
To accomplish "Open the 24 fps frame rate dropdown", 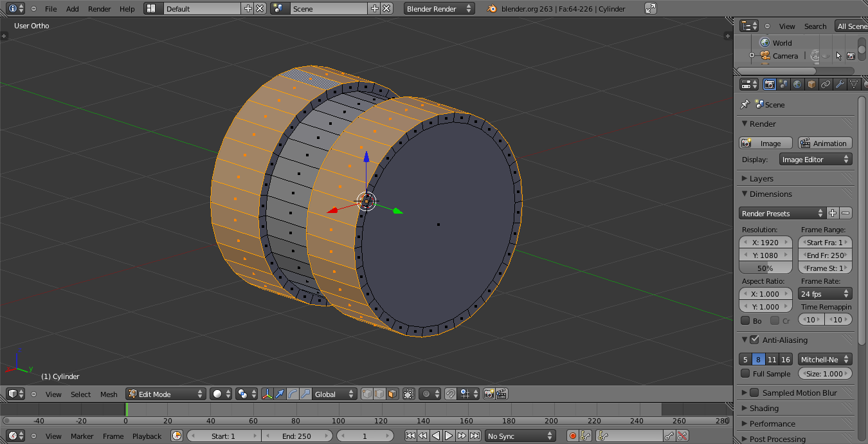I will pyautogui.click(x=825, y=293).
